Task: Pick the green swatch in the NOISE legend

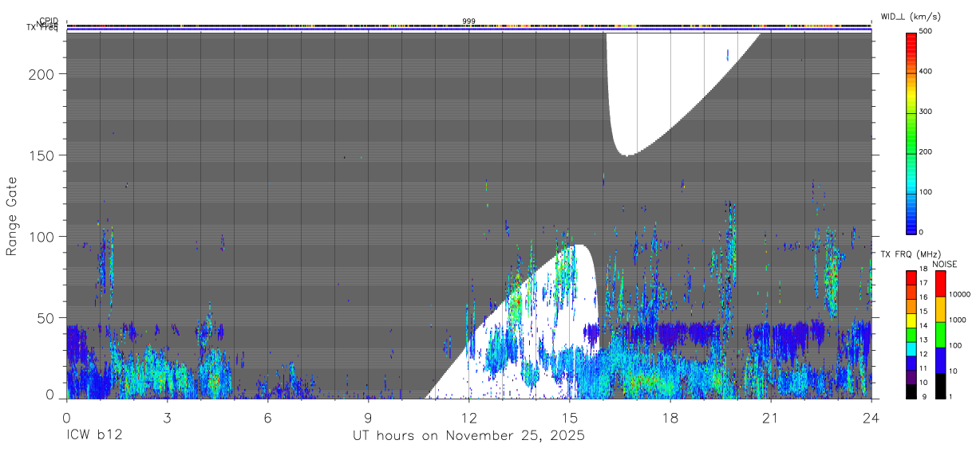Action: [x=940, y=334]
